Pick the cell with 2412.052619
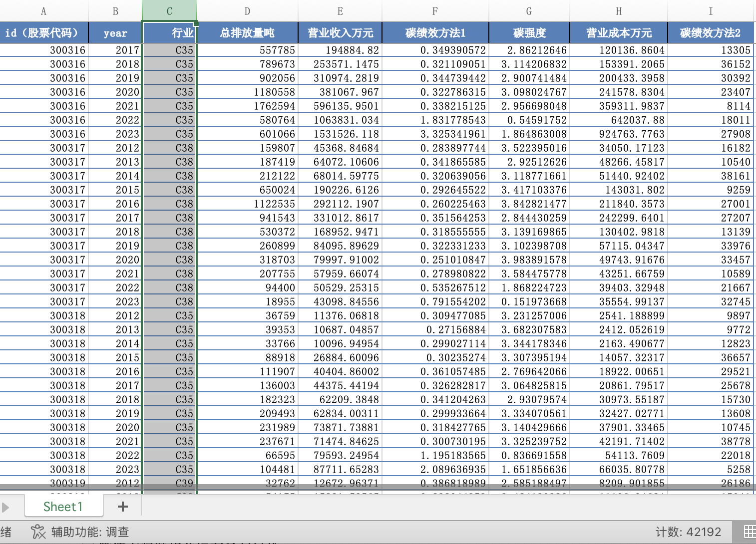This screenshot has width=756, height=544. 619,329
